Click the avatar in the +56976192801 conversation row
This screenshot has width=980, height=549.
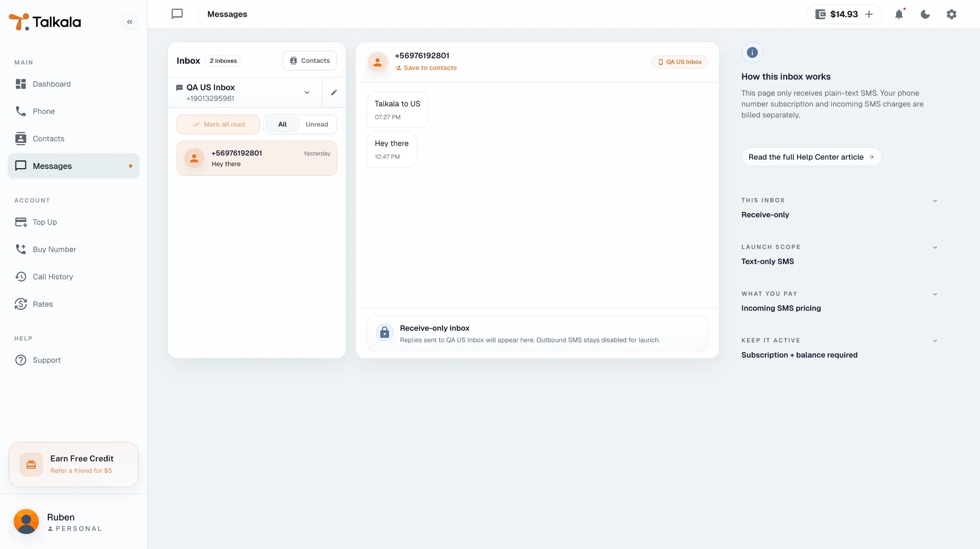coord(194,158)
